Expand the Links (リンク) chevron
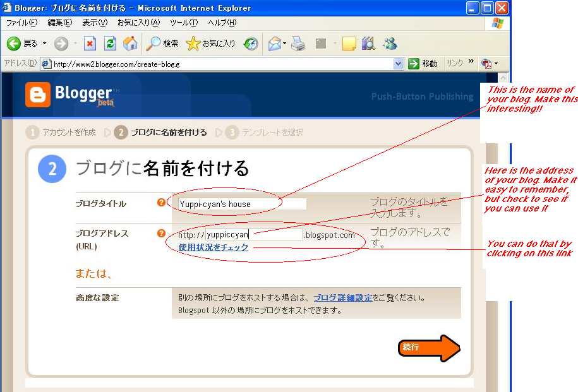The height and width of the screenshot is (392, 578). tap(471, 61)
